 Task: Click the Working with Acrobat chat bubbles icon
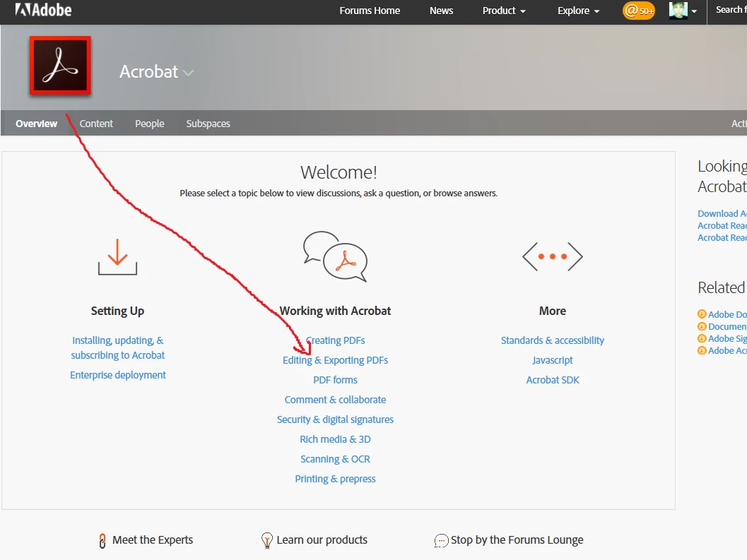336,256
